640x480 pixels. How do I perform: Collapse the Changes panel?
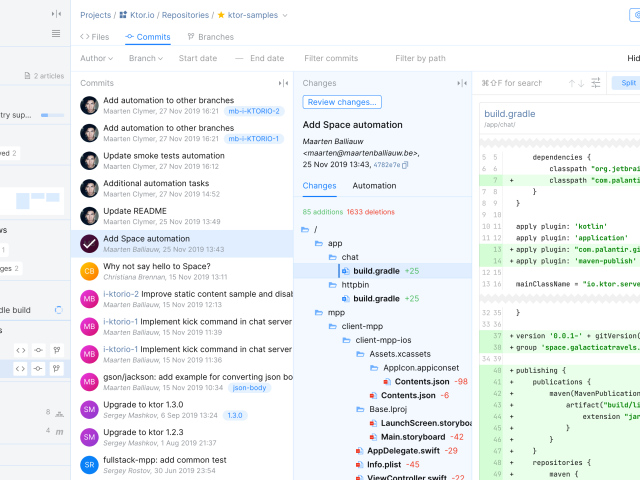pyautogui.click(x=462, y=83)
